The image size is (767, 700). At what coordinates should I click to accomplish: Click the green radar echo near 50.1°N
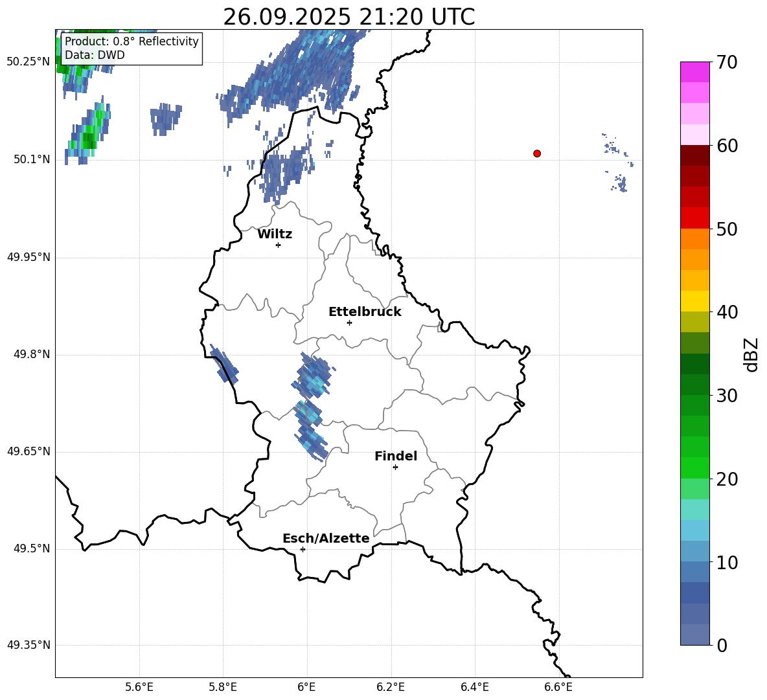88,132
